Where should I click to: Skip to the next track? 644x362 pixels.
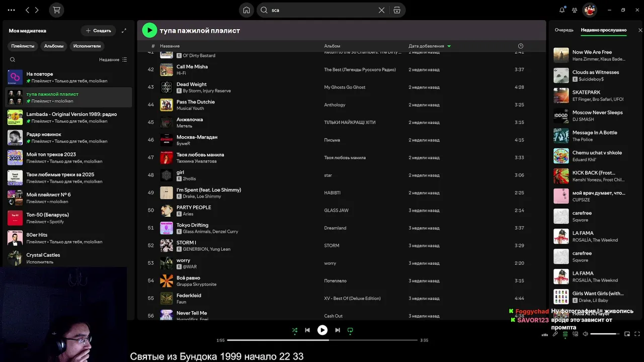point(338,330)
